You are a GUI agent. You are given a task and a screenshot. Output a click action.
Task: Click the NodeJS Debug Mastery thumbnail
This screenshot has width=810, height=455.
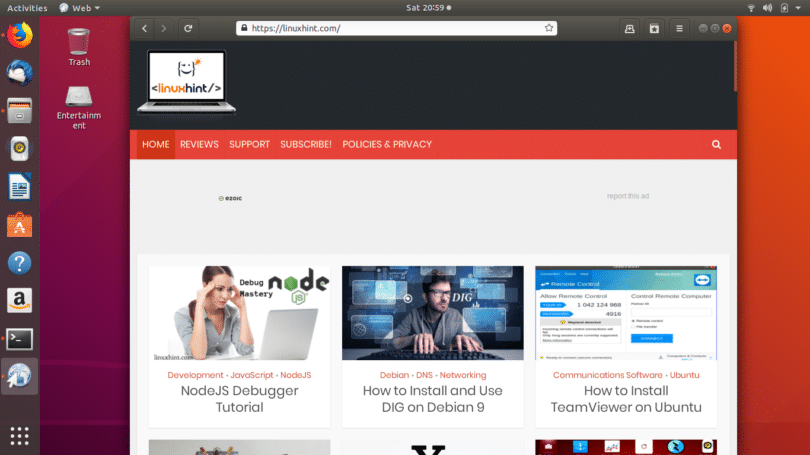(x=239, y=313)
